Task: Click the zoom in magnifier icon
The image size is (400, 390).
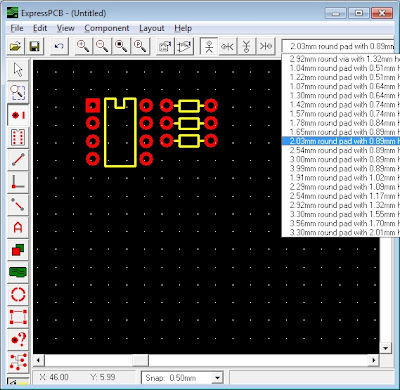Action: click(x=83, y=46)
